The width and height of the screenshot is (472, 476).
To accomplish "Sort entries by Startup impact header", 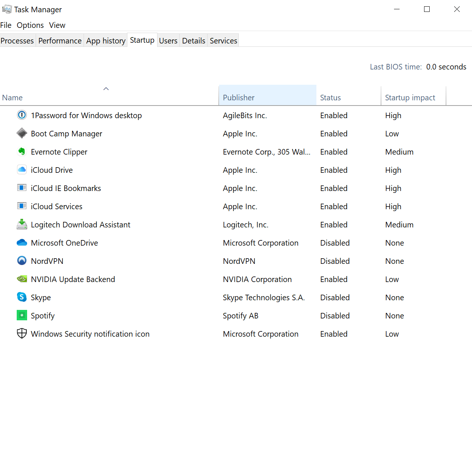I will tap(410, 97).
